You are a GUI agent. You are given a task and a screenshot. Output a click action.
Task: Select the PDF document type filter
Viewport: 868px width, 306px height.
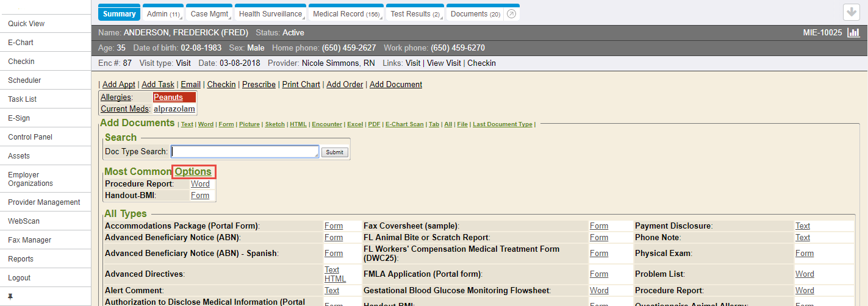pyautogui.click(x=374, y=124)
